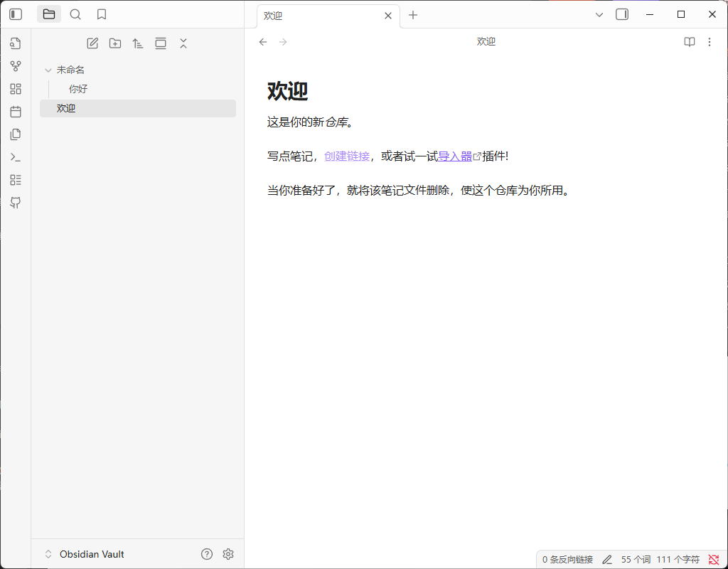Switch to the search tab in sidebar
The height and width of the screenshot is (569, 728).
click(x=75, y=14)
